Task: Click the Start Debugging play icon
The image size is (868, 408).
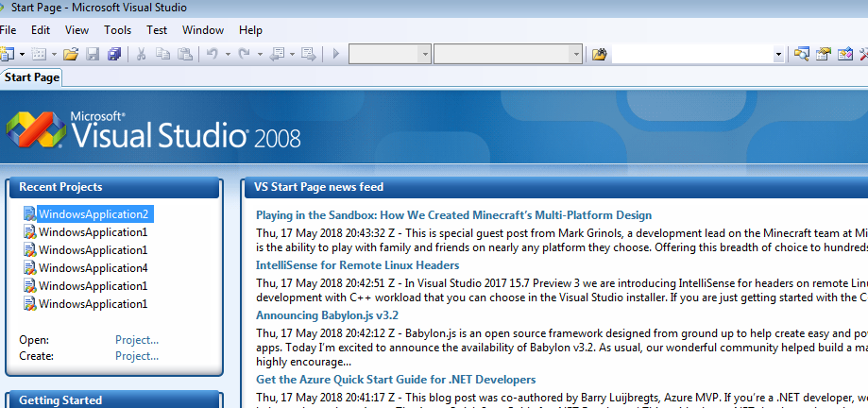Action: click(x=335, y=54)
